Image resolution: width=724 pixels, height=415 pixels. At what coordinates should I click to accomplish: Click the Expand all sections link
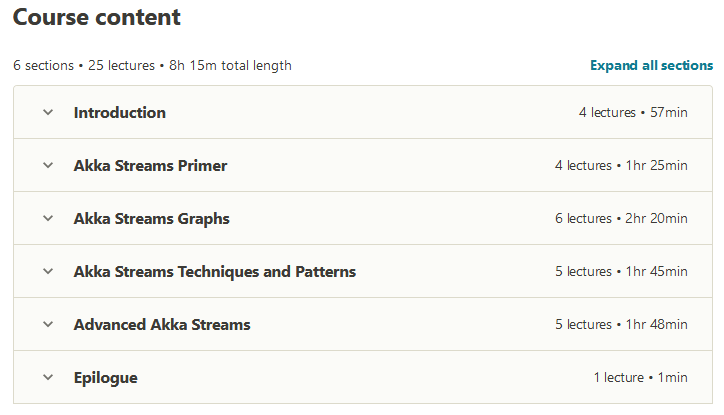[651, 66]
